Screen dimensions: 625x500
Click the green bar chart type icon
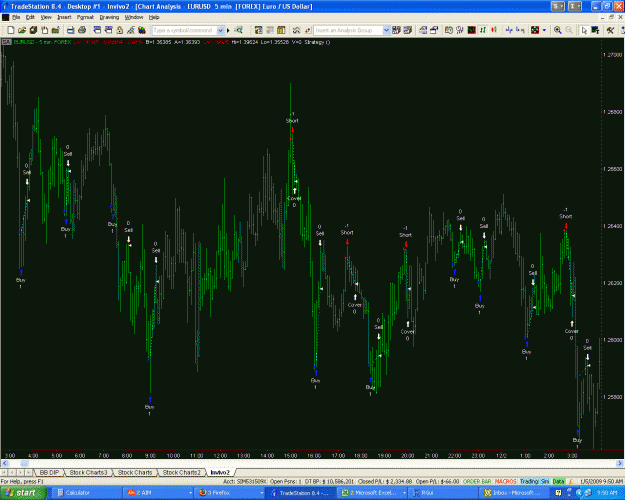pyautogui.click(x=483, y=30)
